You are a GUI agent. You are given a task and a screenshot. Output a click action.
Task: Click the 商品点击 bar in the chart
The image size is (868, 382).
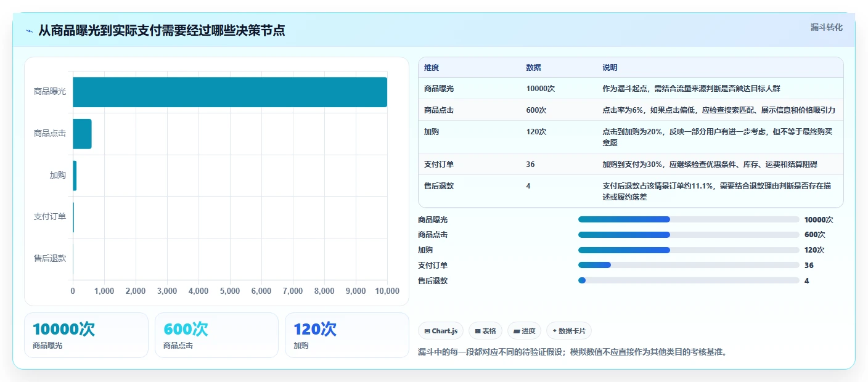(x=82, y=134)
